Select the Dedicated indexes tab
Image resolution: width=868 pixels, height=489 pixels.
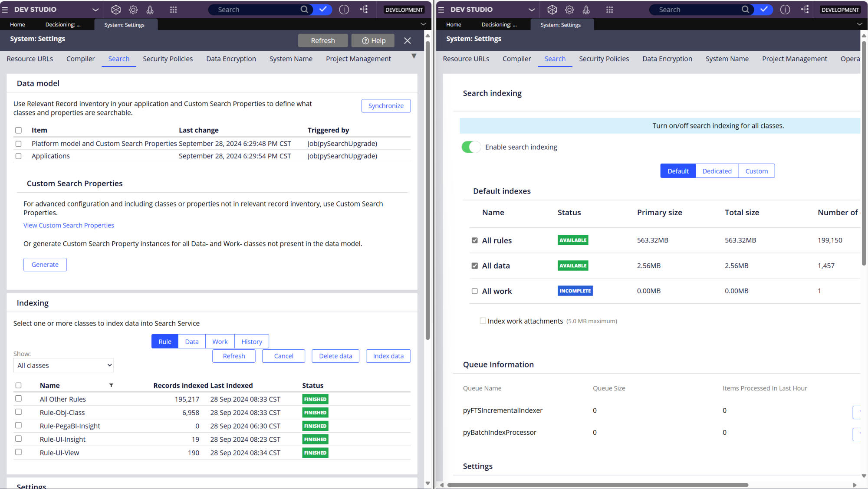coord(717,171)
